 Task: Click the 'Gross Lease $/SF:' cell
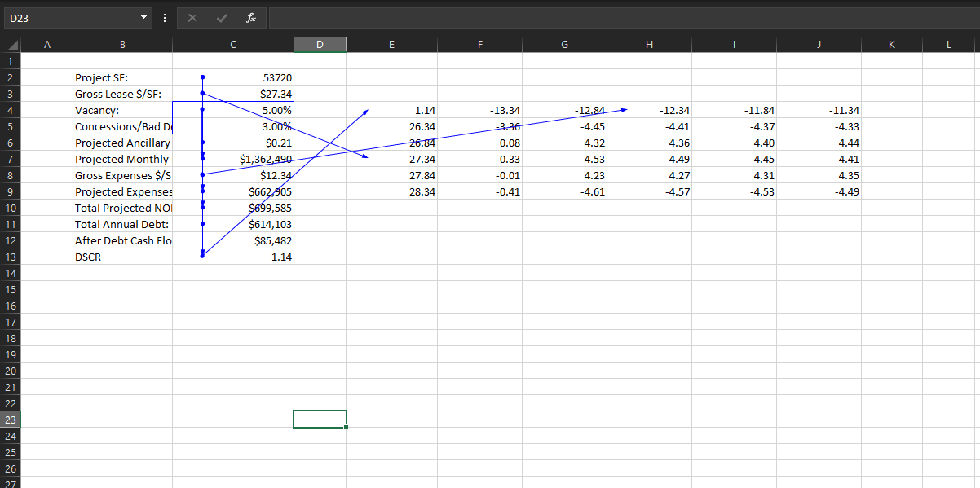point(122,94)
